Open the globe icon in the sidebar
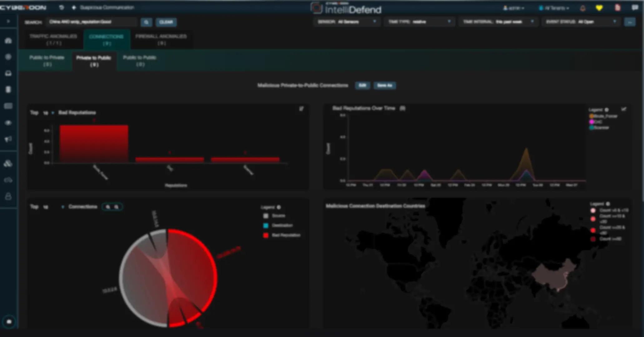The height and width of the screenshot is (337, 644). (x=8, y=57)
